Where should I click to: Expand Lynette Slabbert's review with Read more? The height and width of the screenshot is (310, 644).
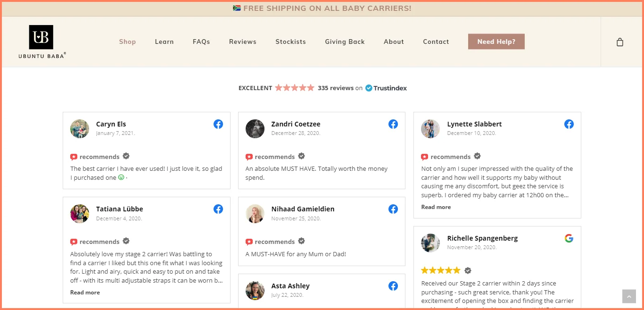436,207
